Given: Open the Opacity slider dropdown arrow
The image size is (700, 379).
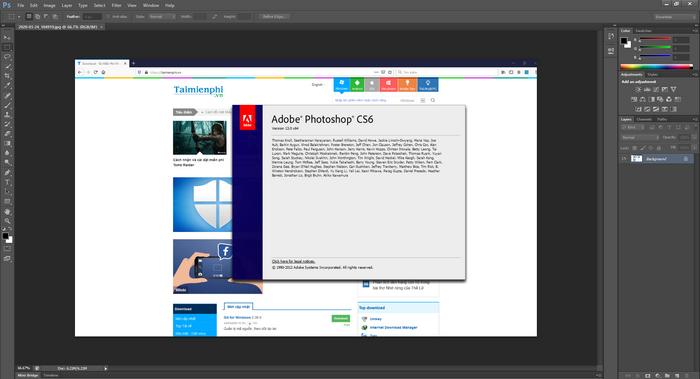Looking at the screenshot, I should [694, 137].
